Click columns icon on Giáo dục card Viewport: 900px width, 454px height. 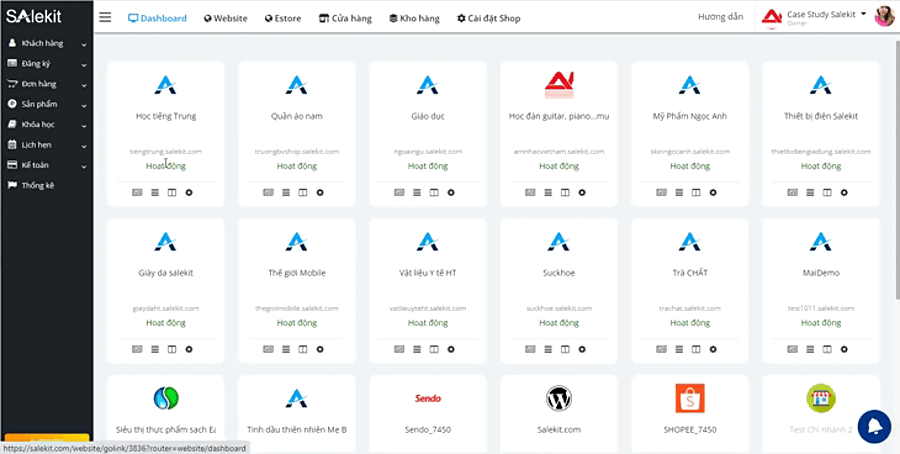tap(434, 192)
